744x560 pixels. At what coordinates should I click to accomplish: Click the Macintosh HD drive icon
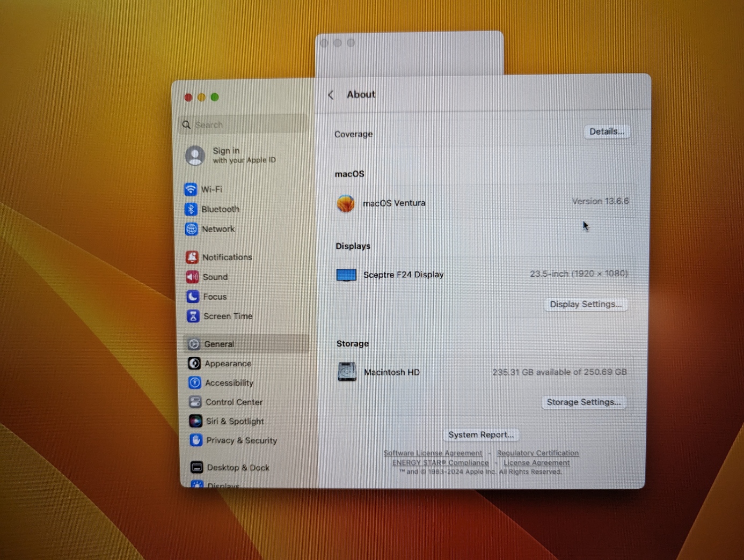pyautogui.click(x=347, y=372)
